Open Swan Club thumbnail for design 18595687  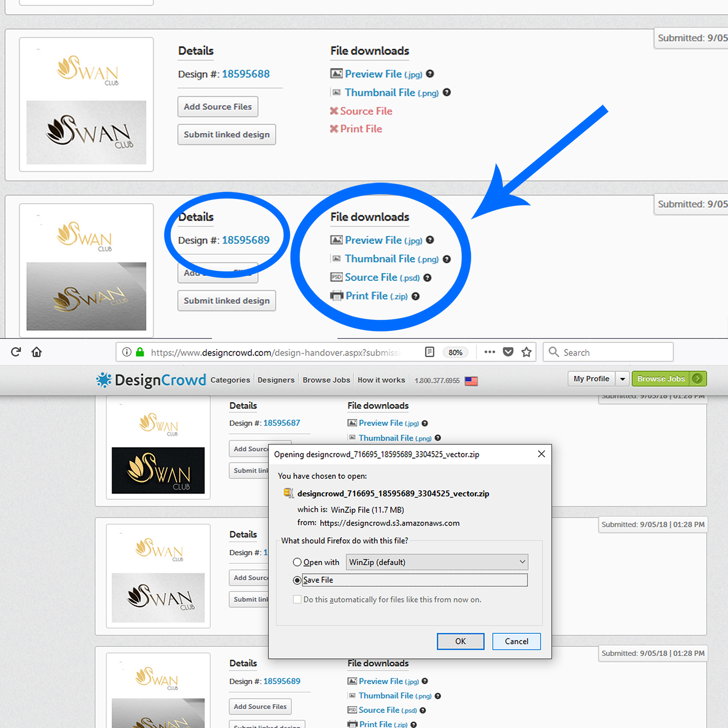tap(158, 447)
